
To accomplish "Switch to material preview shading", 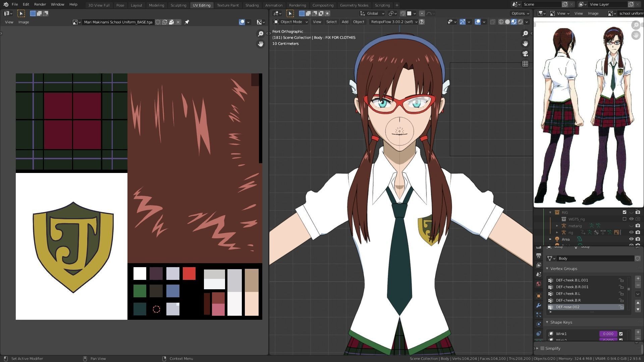I will [x=514, y=22].
